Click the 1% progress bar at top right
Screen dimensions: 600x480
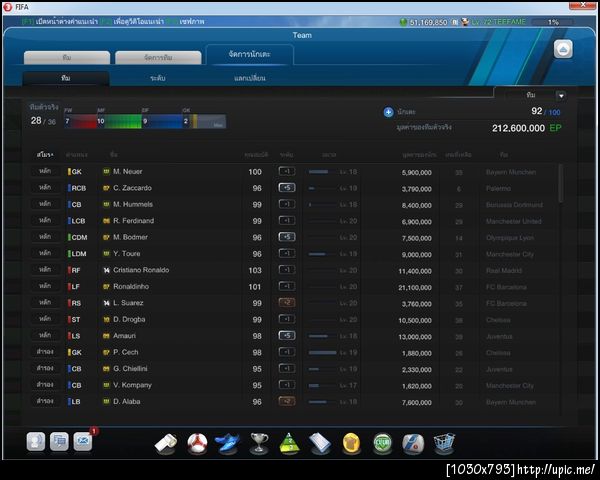click(553, 22)
